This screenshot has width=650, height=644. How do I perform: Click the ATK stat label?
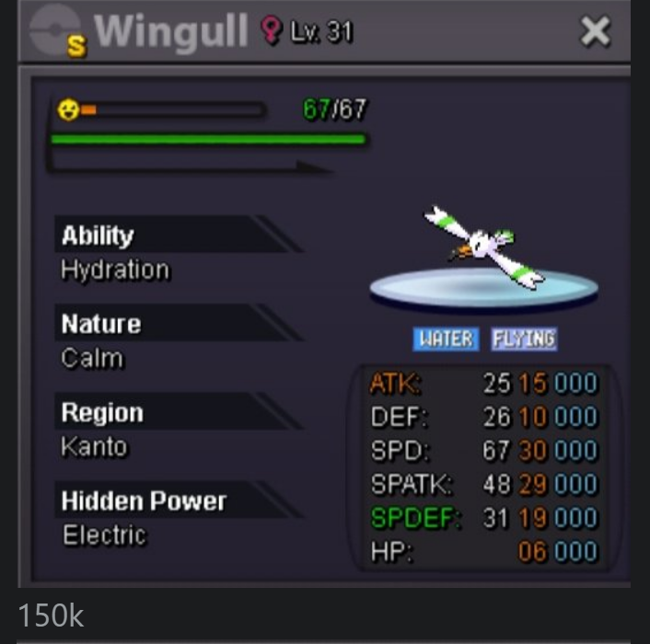(395, 383)
